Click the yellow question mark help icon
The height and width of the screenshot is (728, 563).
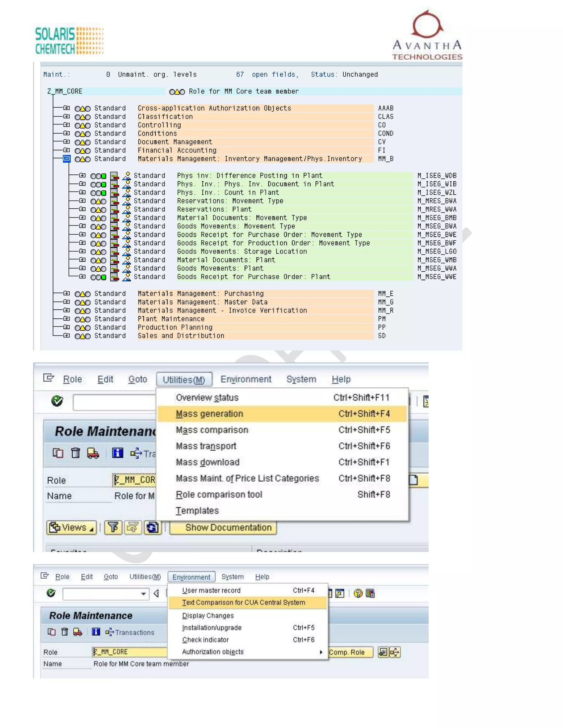(358, 593)
